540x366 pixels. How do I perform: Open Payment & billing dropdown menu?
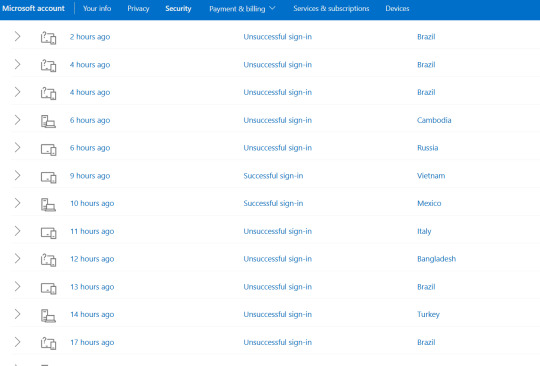[242, 9]
